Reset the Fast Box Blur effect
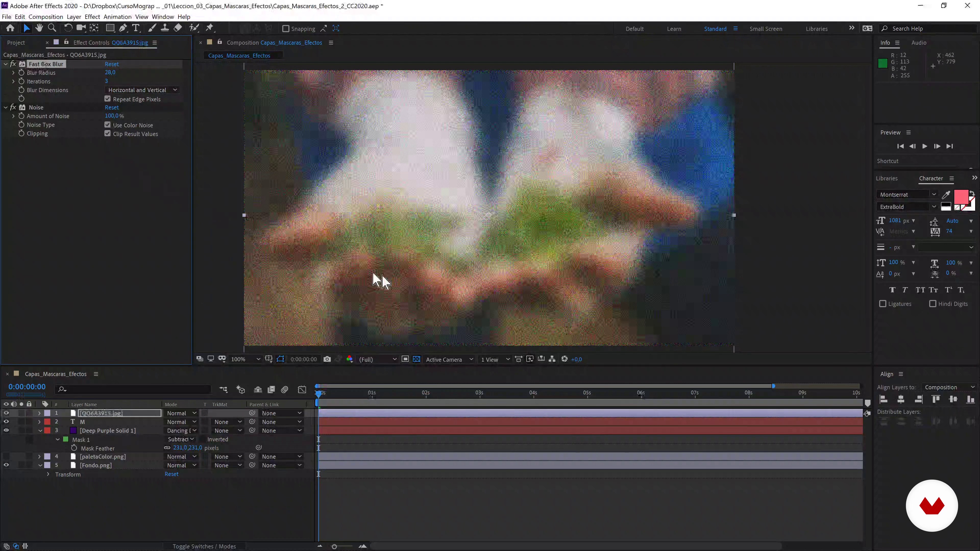This screenshot has height=551, width=980. (112, 64)
